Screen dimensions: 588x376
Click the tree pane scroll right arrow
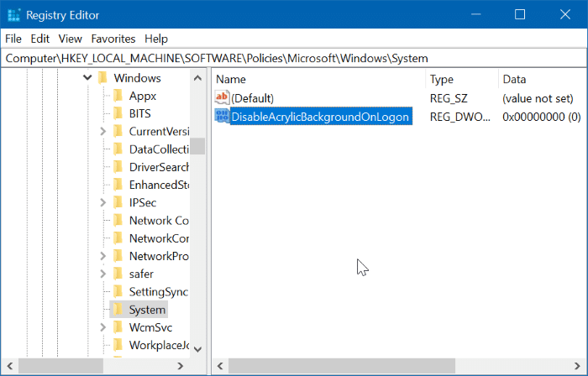(x=181, y=366)
